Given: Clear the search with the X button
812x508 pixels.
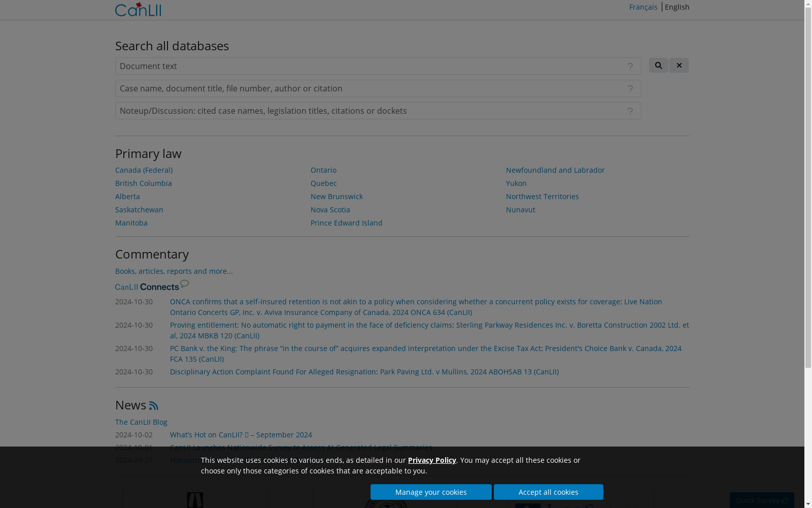Looking at the screenshot, I should click(x=679, y=65).
